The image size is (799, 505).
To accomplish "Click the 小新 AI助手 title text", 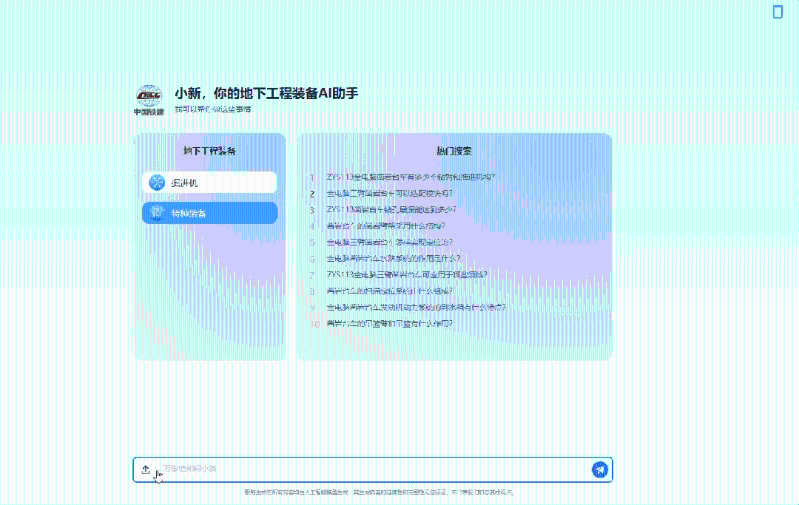I will (x=267, y=93).
